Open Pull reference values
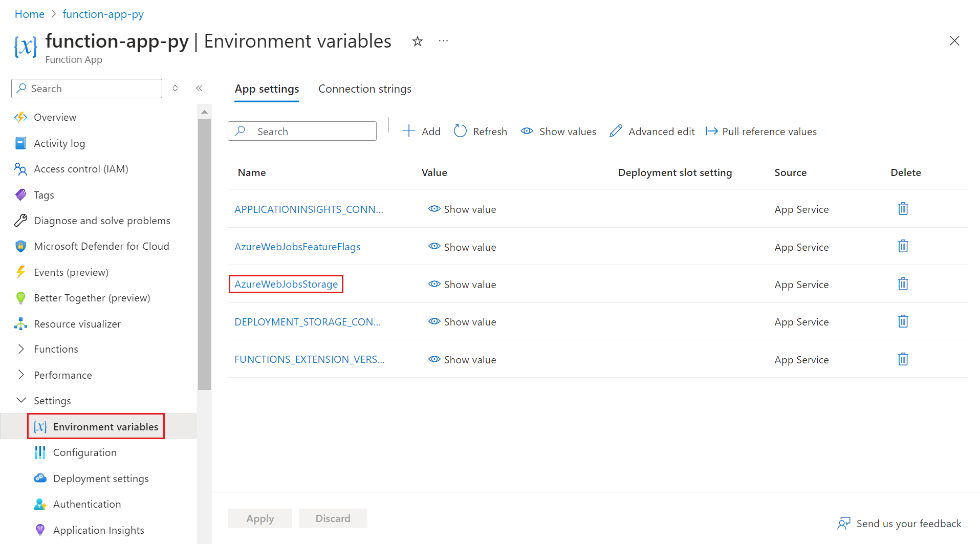This screenshot has height=544, width=980. [x=761, y=131]
